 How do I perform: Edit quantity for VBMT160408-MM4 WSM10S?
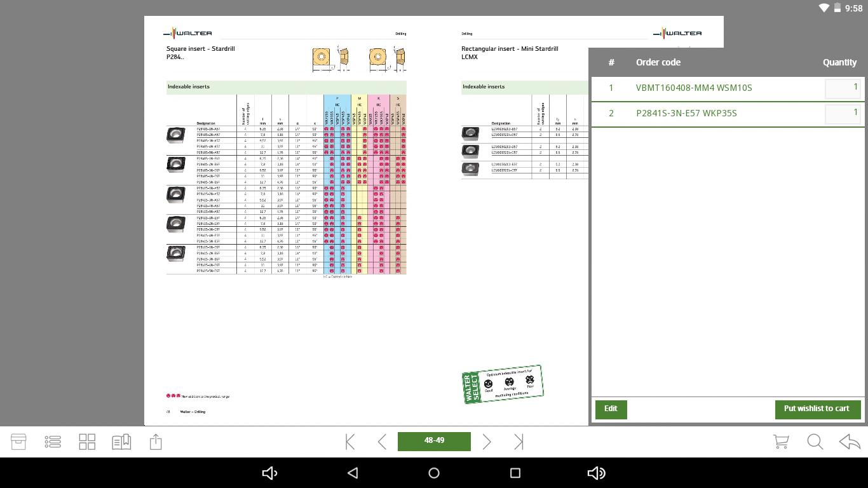point(843,88)
